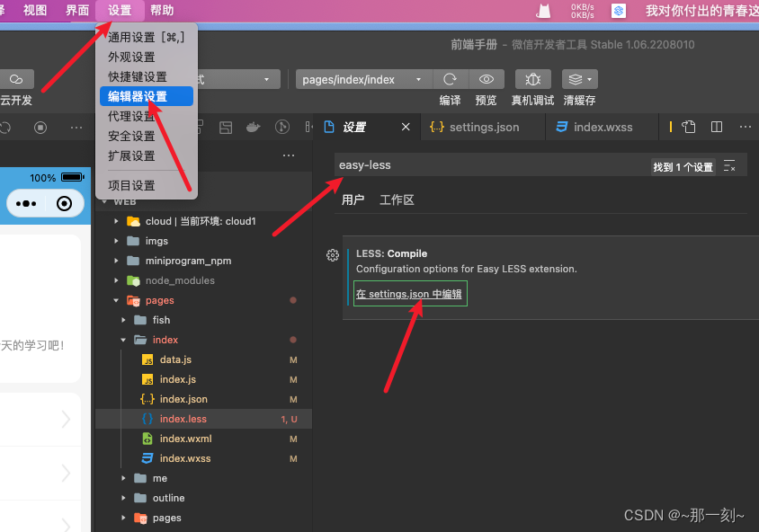The image size is (759, 532).
Task: Click the docker whale icon
Action: [x=254, y=128]
